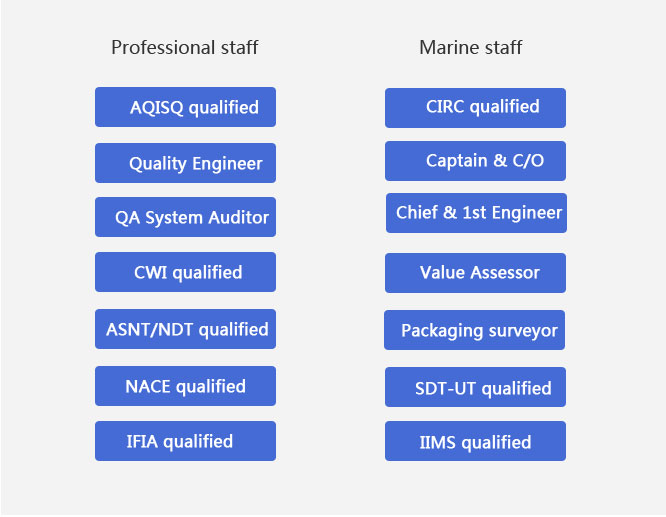
Task: Select the IIMS qualified button
Action: click(475, 441)
